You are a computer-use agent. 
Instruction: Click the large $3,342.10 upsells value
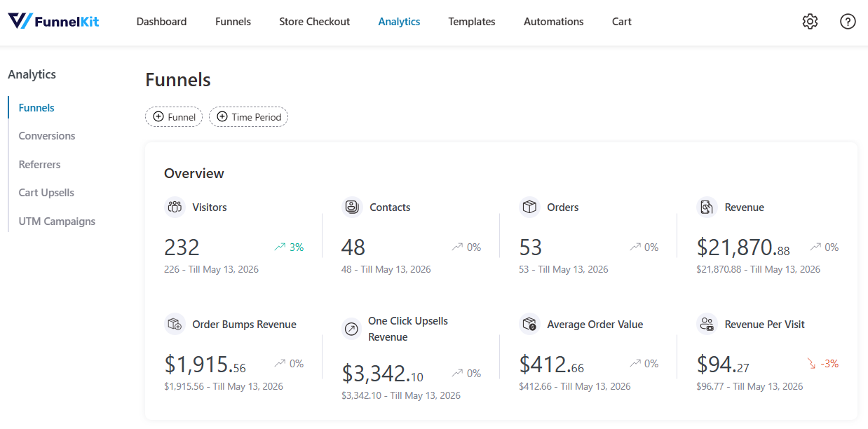point(382,374)
